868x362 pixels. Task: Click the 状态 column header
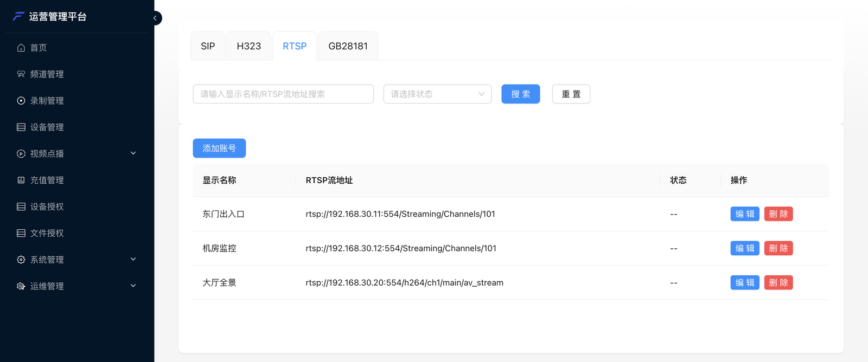point(678,180)
